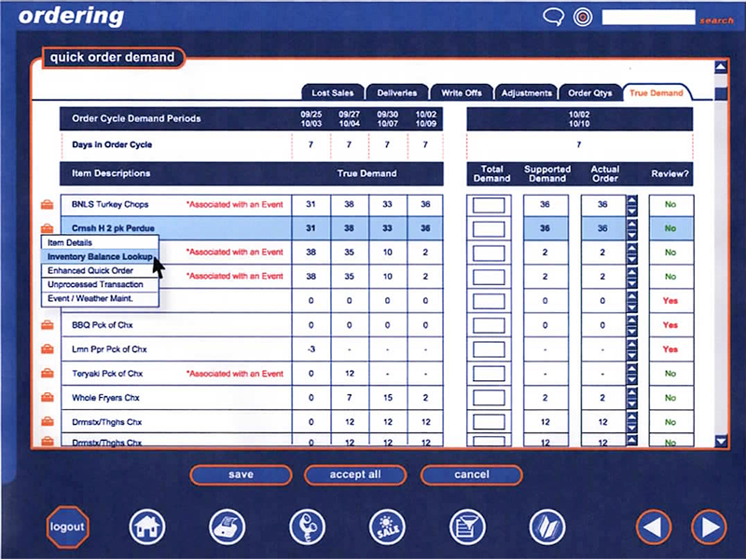Click the vertical scrollbar thumb

(721, 93)
